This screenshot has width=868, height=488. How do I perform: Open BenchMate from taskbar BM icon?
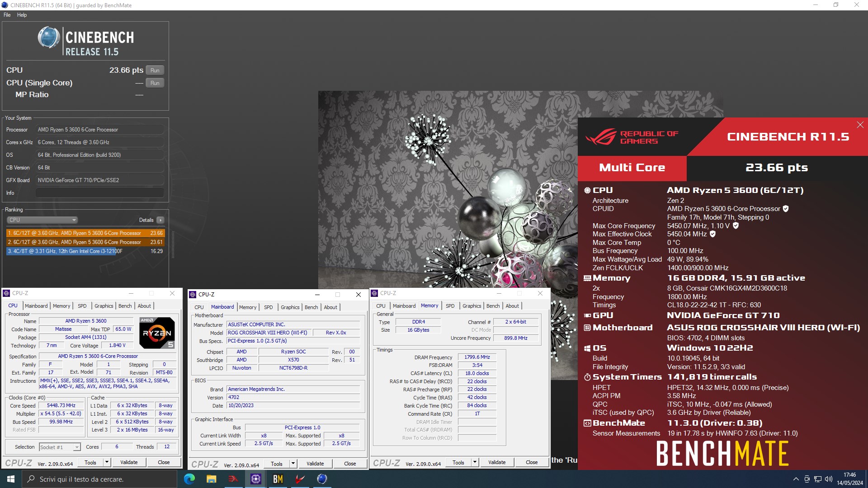click(278, 479)
